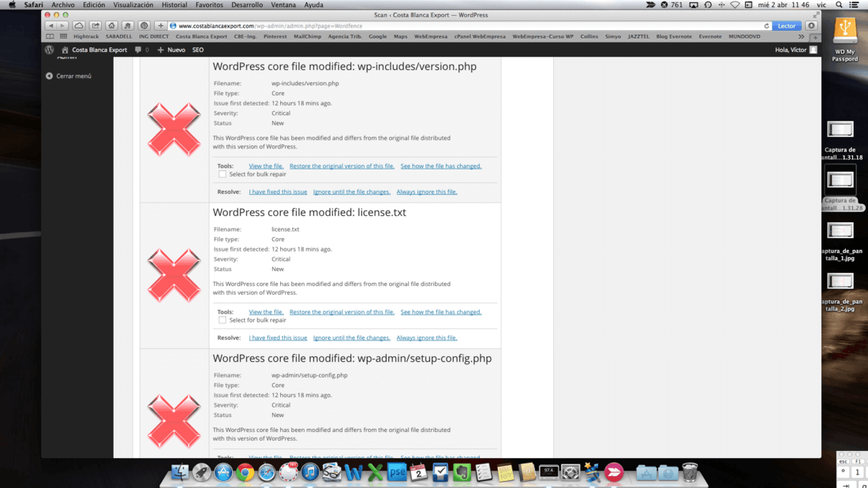This screenshot has height=488, width=868.
Task: Tick bulk repair checkbox for license.txt
Action: [x=222, y=320]
